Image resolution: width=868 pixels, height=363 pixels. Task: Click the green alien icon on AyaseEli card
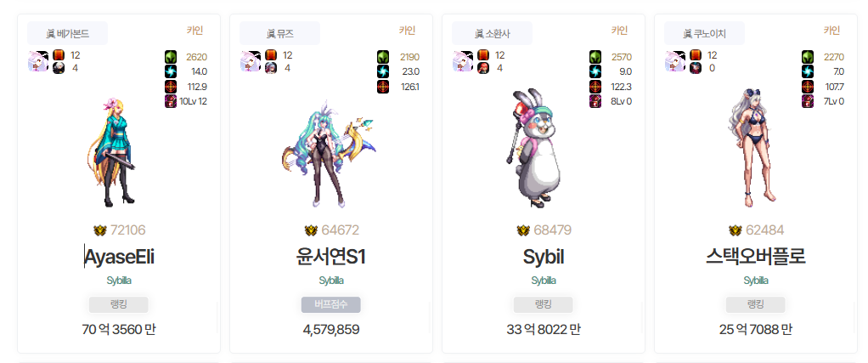tap(171, 57)
